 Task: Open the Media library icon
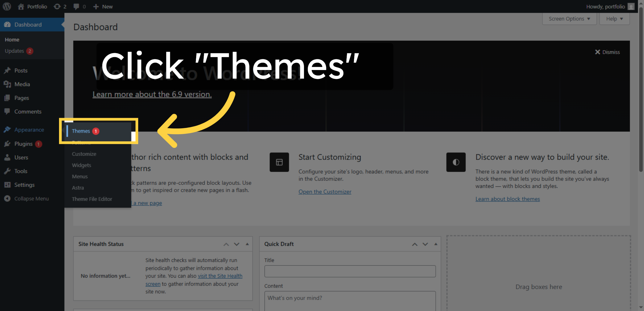pyautogui.click(x=8, y=84)
